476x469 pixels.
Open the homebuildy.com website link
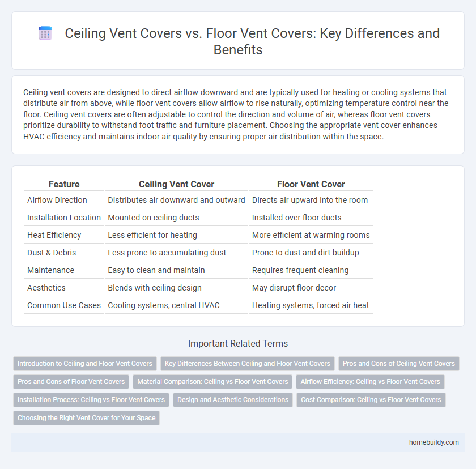pyautogui.click(x=435, y=442)
